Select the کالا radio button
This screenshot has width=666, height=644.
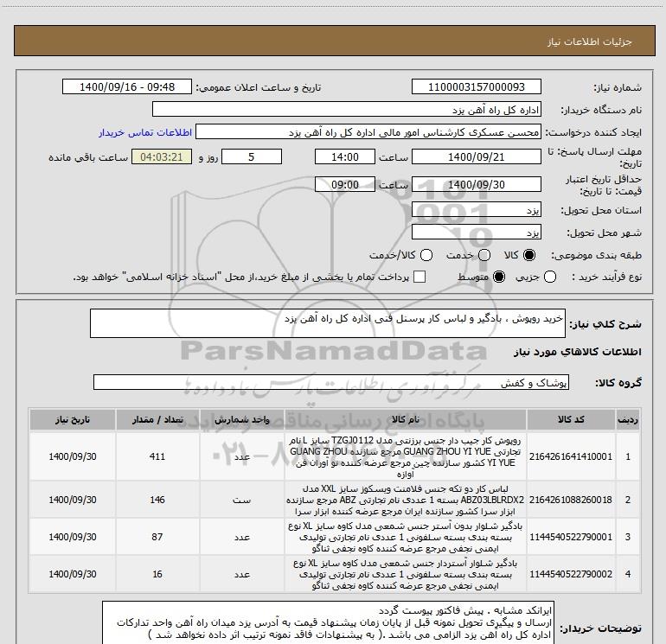coord(529,255)
